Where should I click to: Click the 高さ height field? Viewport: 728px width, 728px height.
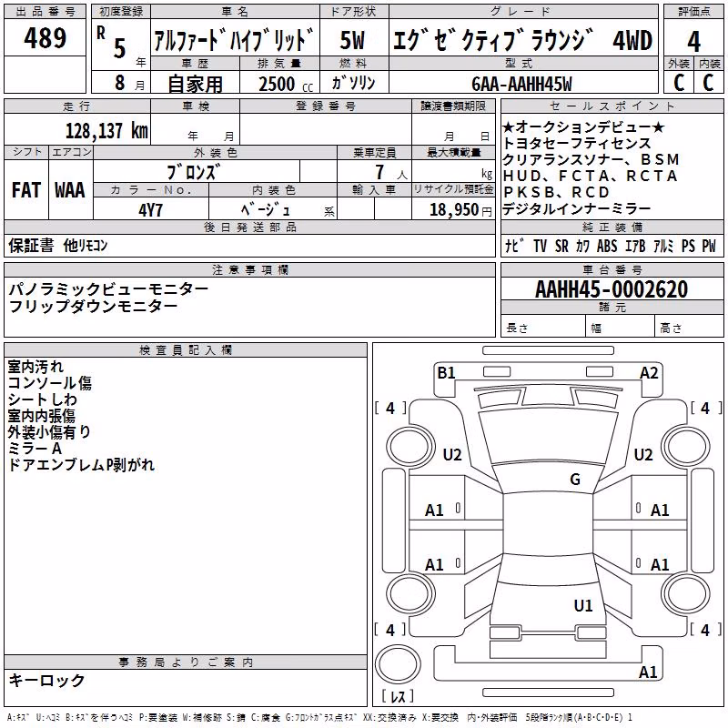click(689, 328)
